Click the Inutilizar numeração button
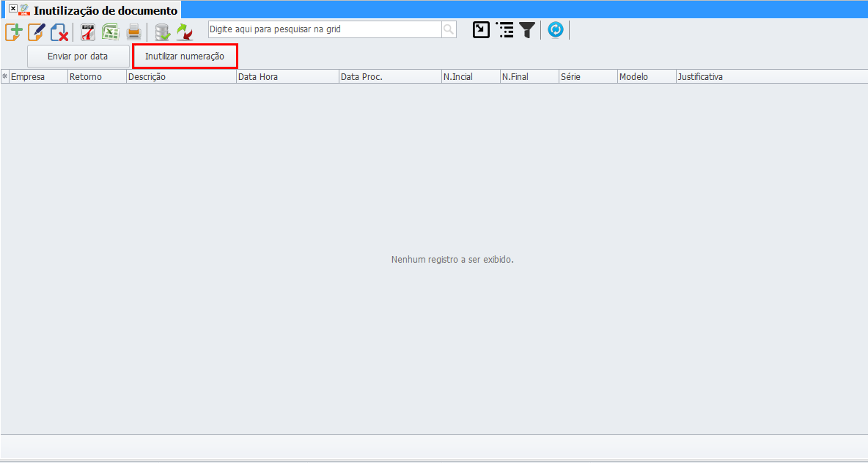 coord(185,56)
